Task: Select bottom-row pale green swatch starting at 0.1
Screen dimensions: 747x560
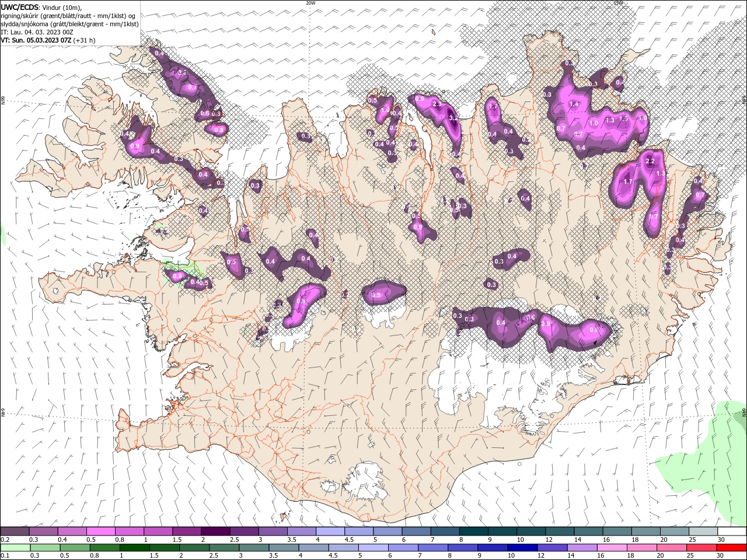Action: tap(16, 548)
